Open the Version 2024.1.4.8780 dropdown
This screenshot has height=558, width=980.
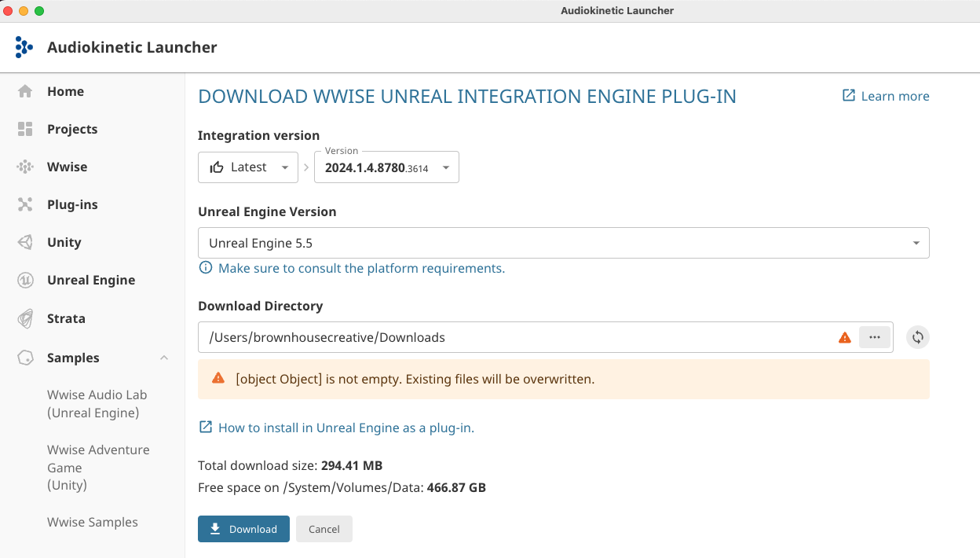386,167
